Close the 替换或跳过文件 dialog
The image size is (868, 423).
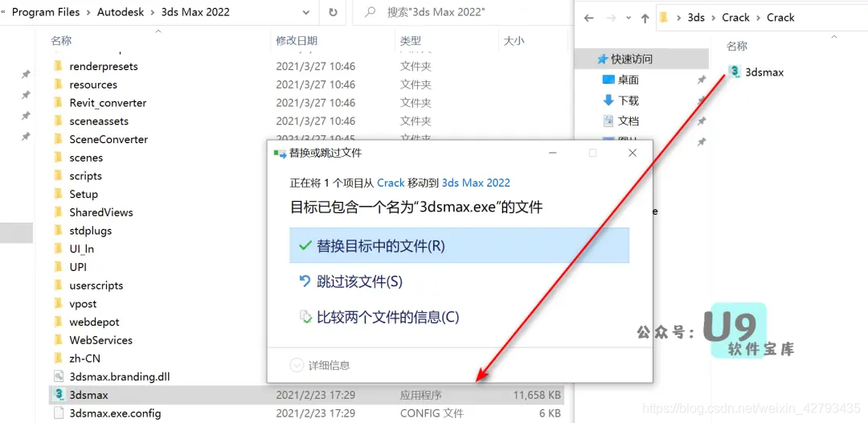tap(633, 153)
